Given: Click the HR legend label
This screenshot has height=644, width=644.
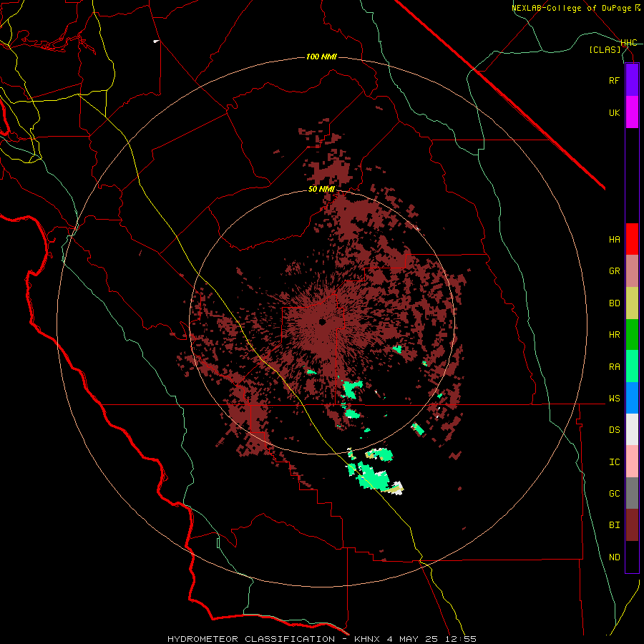Looking at the screenshot, I should [614, 335].
